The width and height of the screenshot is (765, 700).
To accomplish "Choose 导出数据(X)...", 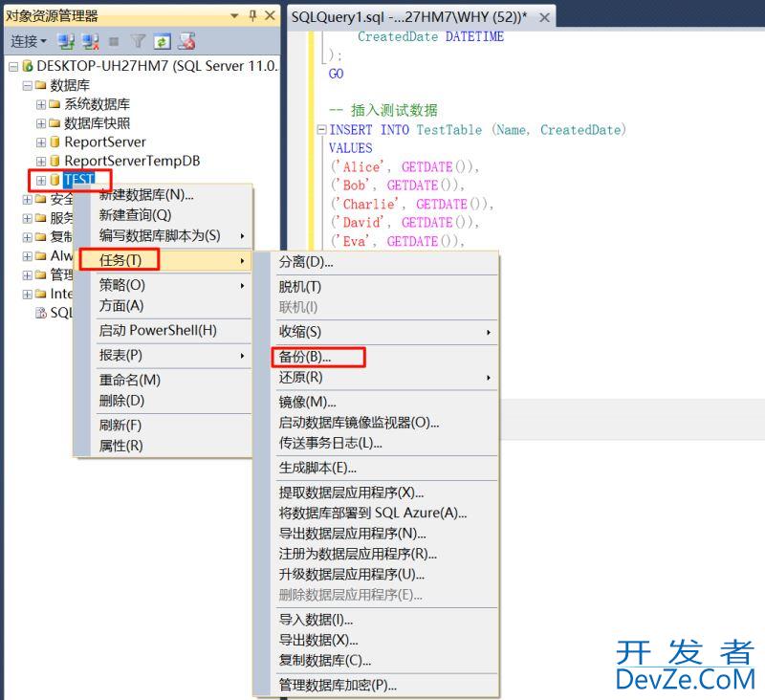I will (376, 640).
